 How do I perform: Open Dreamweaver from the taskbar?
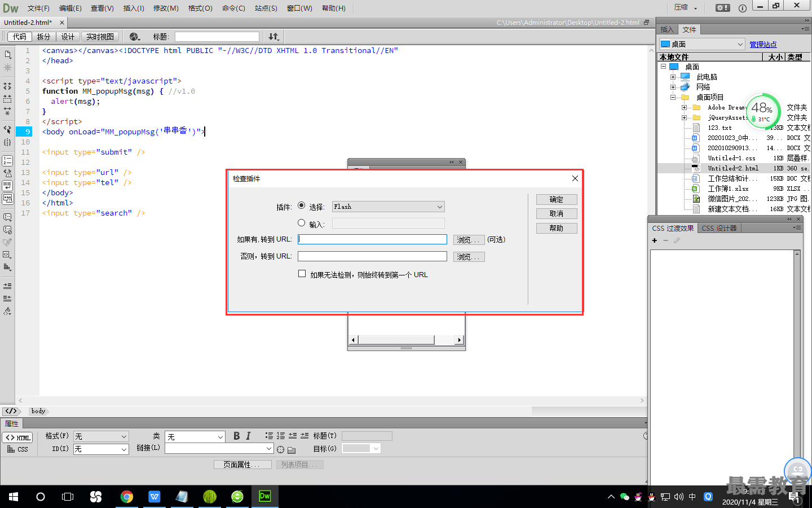tap(265, 496)
